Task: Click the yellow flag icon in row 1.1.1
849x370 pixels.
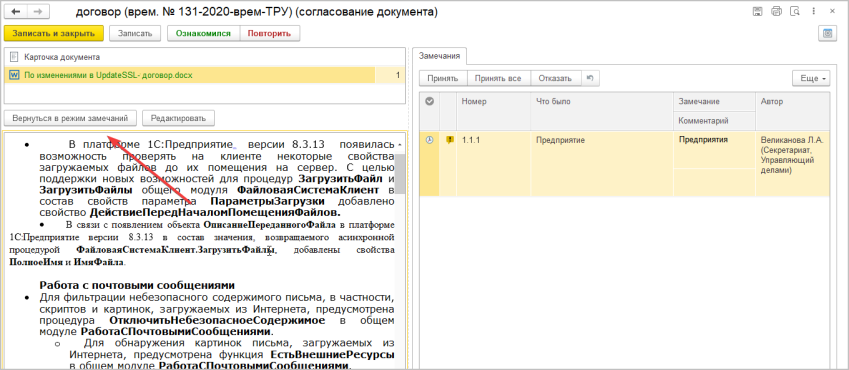Action: 449,140
